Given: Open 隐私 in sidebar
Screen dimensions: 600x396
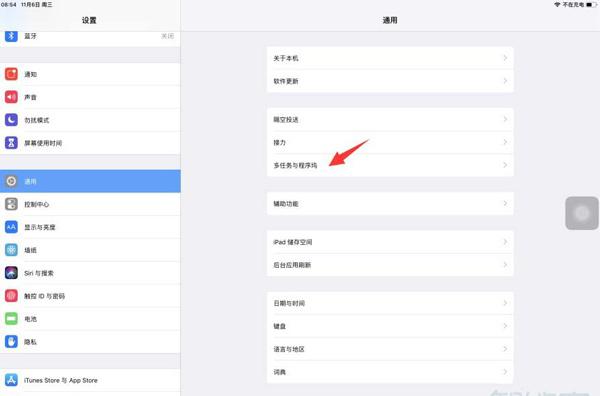Looking at the screenshot, I should 90,342.
